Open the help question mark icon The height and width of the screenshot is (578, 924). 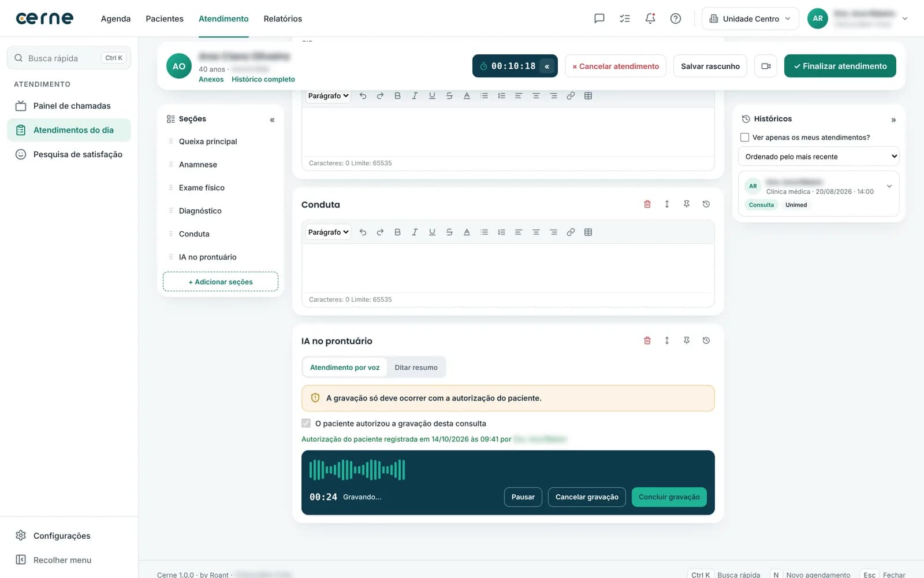pos(676,18)
